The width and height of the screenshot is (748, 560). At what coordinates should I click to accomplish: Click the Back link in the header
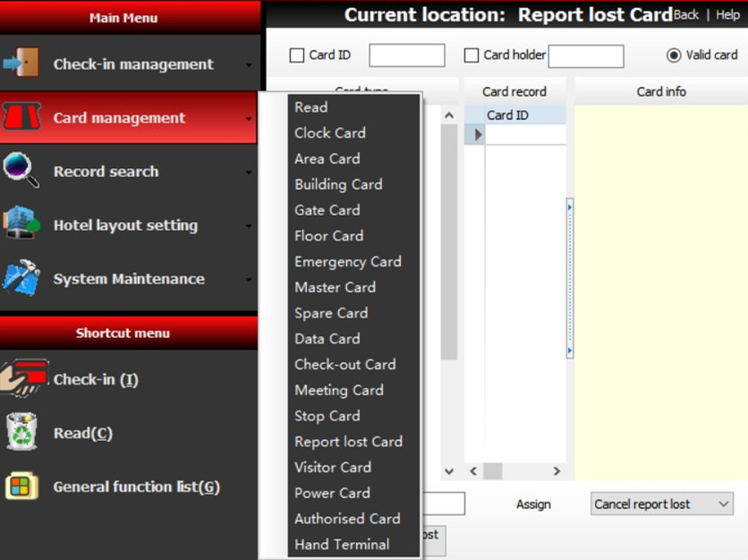click(x=686, y=15)
